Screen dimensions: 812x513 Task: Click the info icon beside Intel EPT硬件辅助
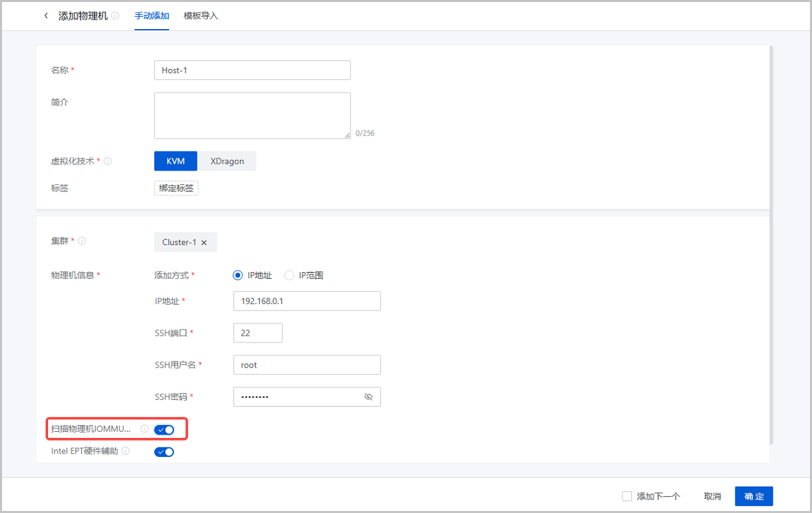pyautogui.click(x=125, y=451)
